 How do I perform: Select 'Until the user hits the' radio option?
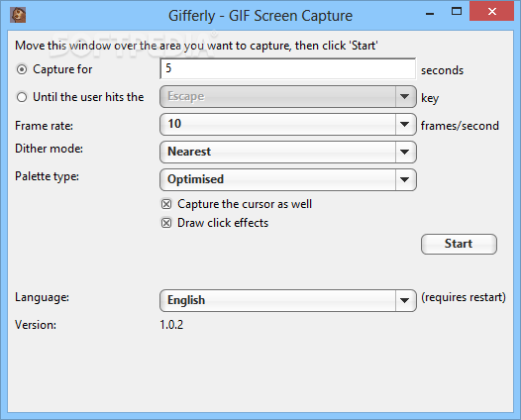tap(22, 97)
